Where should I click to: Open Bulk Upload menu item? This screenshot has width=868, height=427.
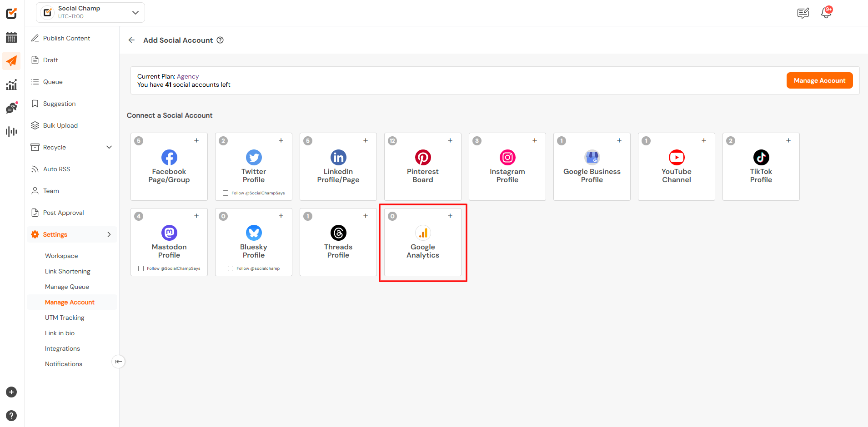coord(60,125)
